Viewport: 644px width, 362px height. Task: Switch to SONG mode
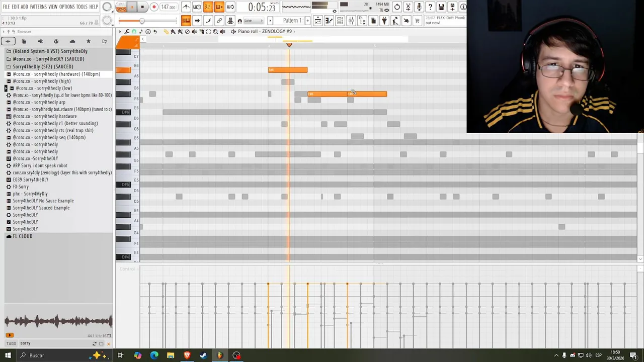(121, 9)
